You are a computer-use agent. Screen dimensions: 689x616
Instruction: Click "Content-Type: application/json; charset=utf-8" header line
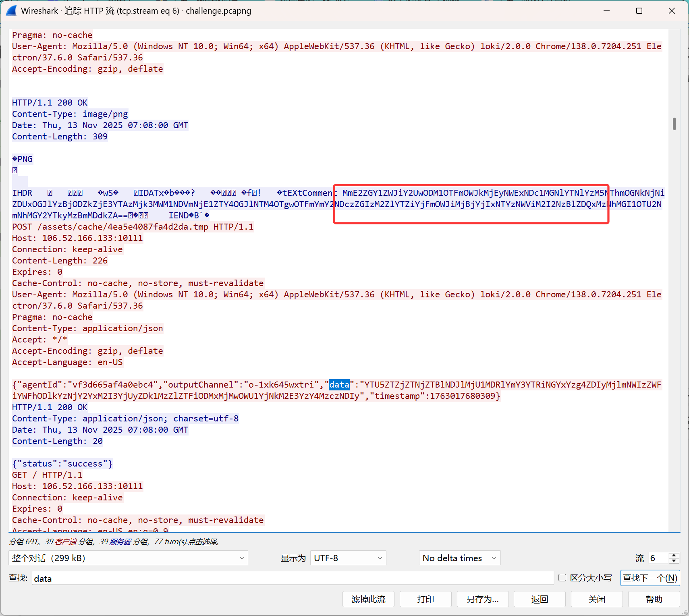125,419
